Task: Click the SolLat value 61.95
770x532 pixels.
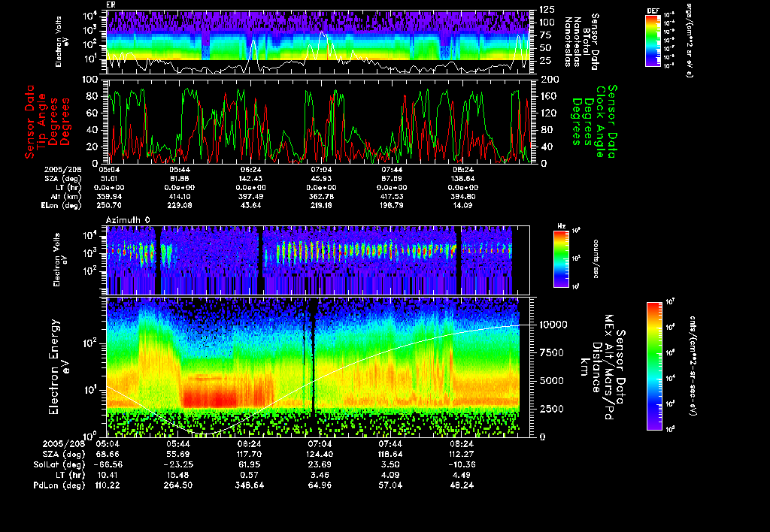Action: click(250, 464)
